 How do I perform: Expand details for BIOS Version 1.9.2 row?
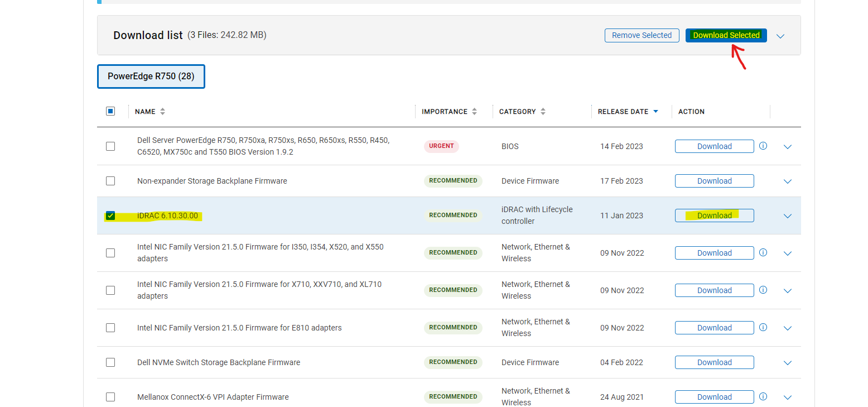click(x=788, y=147)
